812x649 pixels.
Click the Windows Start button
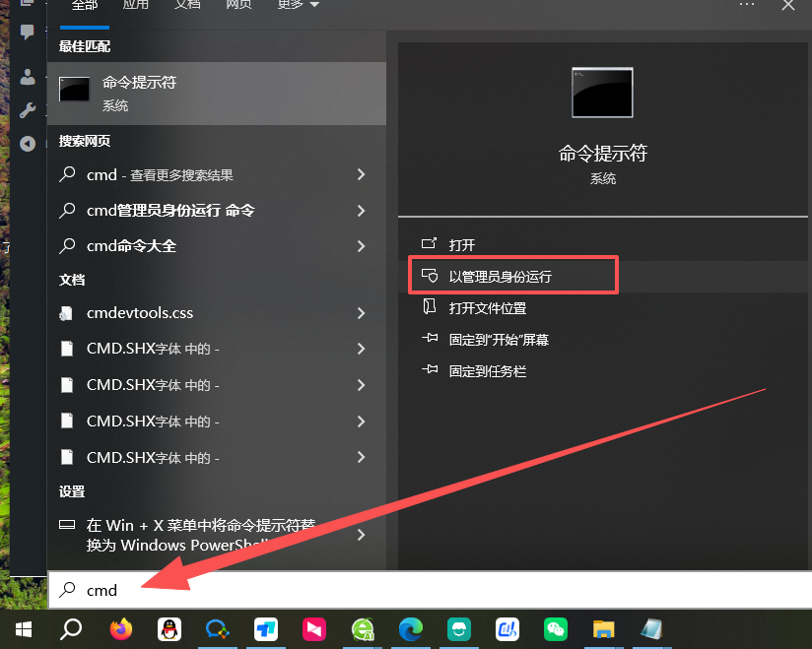coord(22,629)
